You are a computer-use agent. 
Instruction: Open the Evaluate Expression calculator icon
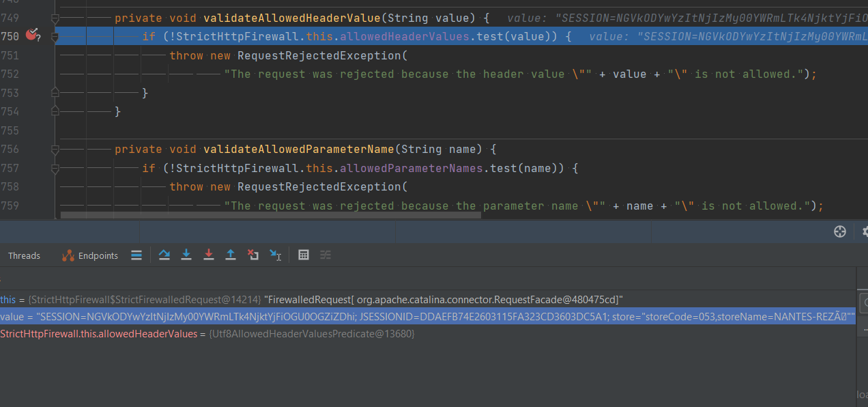pyautogui.click(x=303, y=254)
